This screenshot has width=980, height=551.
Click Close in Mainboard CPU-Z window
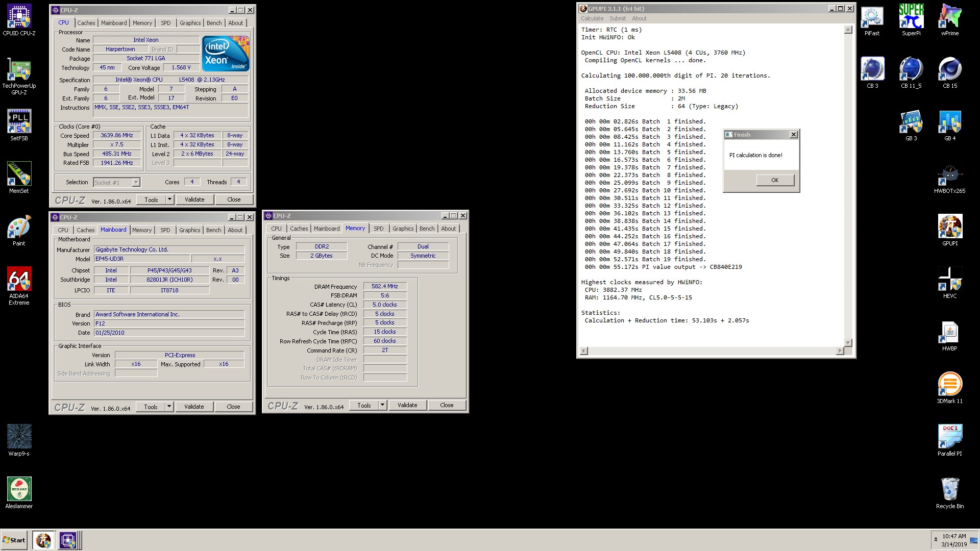233,407
